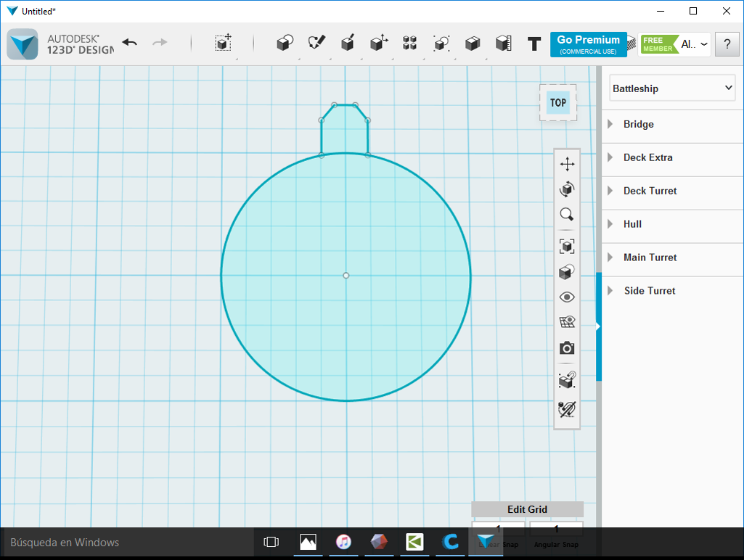Undo the last action
This screenshot has width=744, height=560.
(x=129, y=43)
